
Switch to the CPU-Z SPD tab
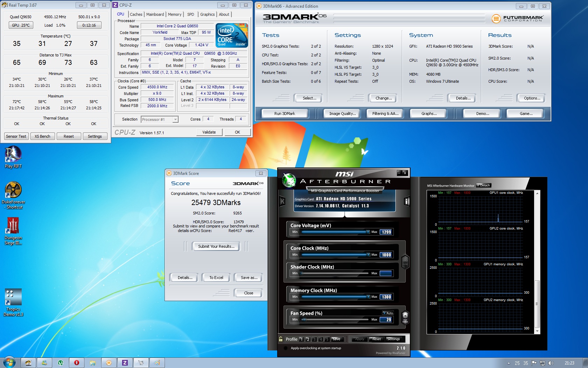191,14
